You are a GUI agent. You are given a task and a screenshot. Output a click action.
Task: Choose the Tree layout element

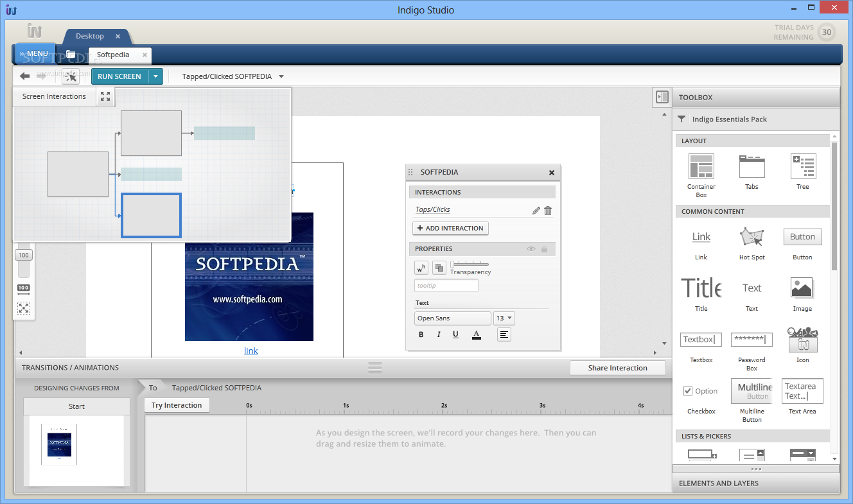[x=803, y=172]
